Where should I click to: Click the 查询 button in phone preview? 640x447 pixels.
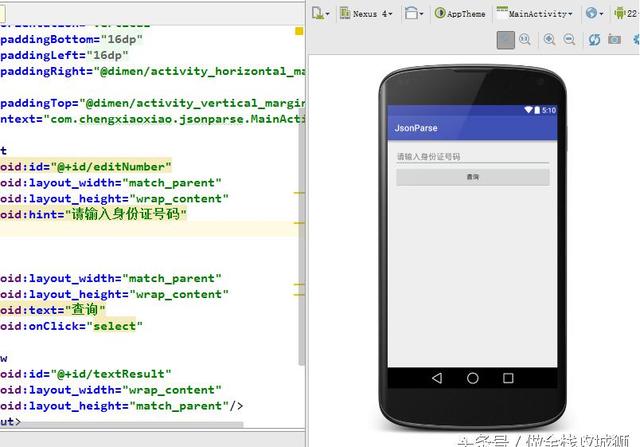tap(472, 176)
